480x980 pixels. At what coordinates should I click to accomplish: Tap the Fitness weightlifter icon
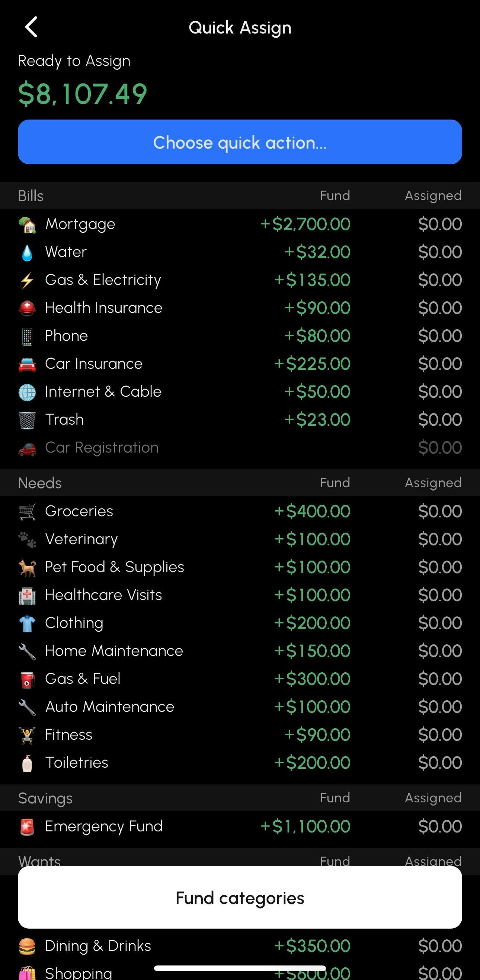(28, 735)
